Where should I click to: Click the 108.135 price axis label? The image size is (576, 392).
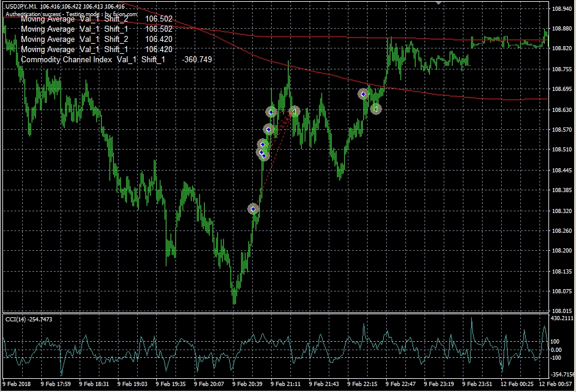coord(562,272)
